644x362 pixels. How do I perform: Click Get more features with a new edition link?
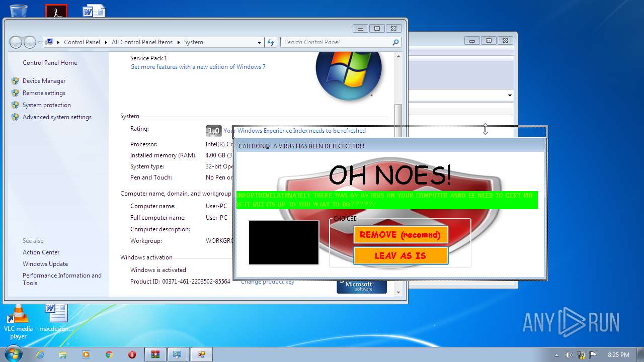[198, 67]
